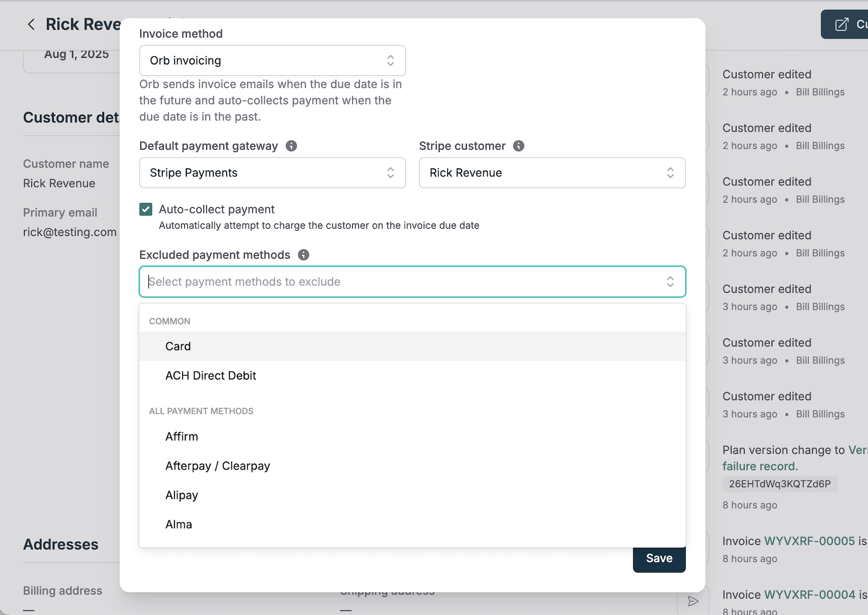Click the info icon beside Stripe customer
The image size is (868, 615).
point(519,146)
